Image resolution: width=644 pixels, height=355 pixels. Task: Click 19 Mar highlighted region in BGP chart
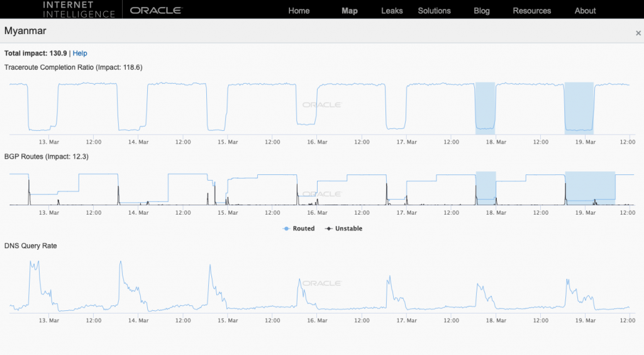[x=590, y=188]
